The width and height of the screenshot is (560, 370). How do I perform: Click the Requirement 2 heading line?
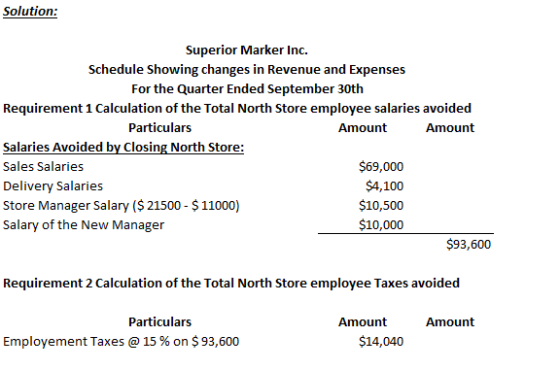click(x=231, y=283)
